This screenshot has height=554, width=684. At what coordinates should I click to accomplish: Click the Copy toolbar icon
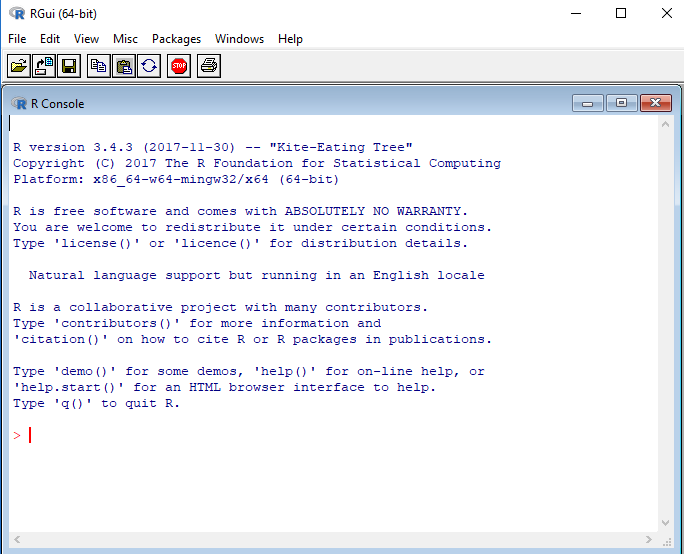[99, 66]
